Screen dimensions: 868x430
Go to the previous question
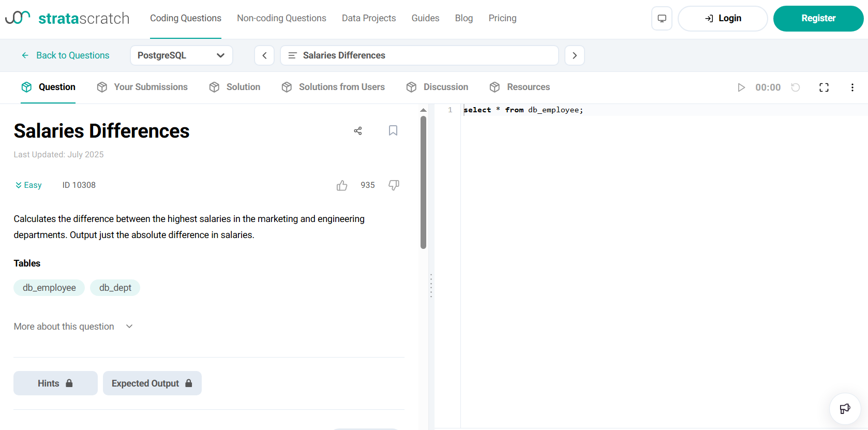click(x=264, y=55)
